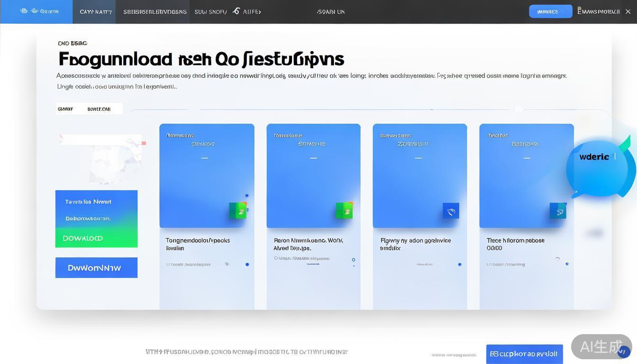Click the green icon on second card
Screen dimensions: 637x364
344,210
